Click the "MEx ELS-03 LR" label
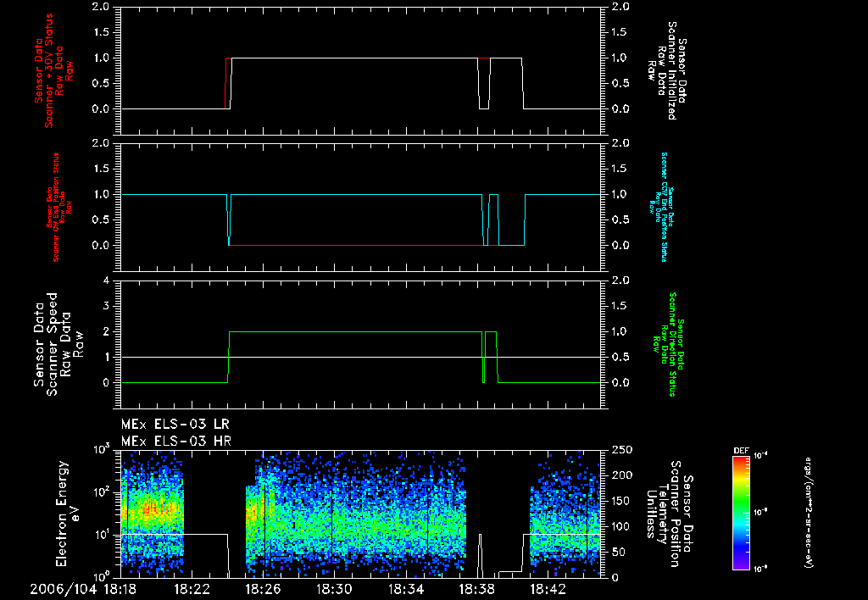The height and width of the screenshot is (600, 868). 175,425
